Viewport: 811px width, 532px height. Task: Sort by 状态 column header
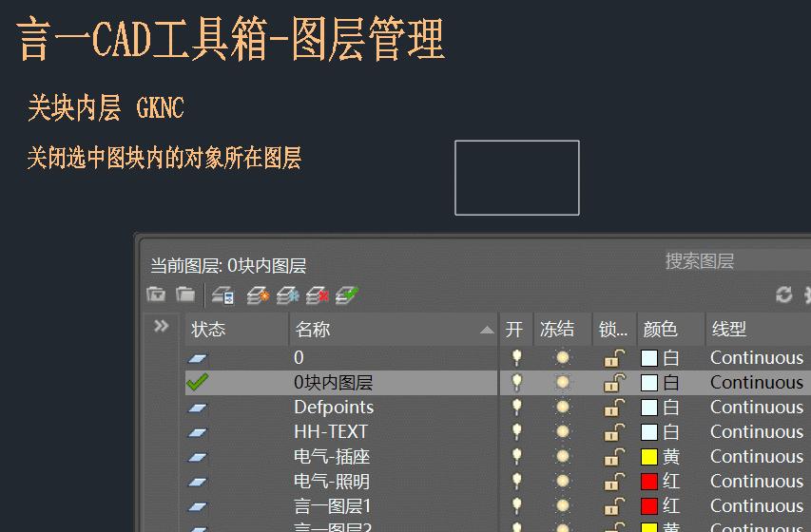[x=237, y=329]
